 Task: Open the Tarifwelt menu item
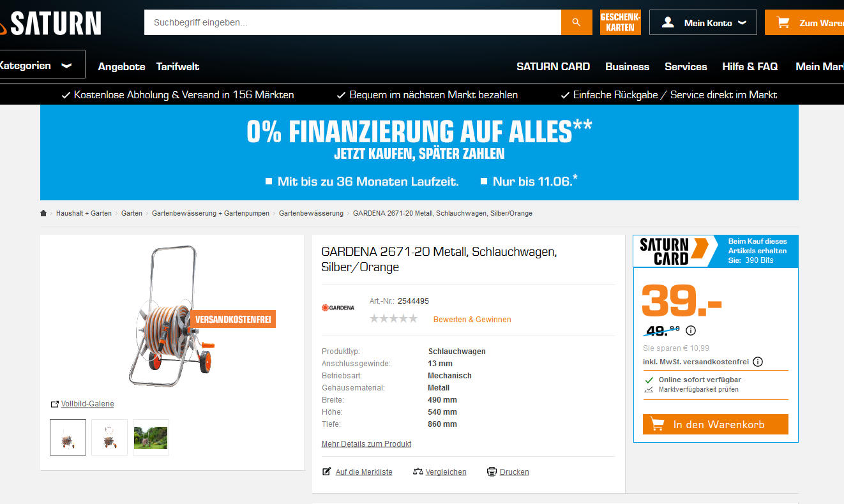(177, 66)
